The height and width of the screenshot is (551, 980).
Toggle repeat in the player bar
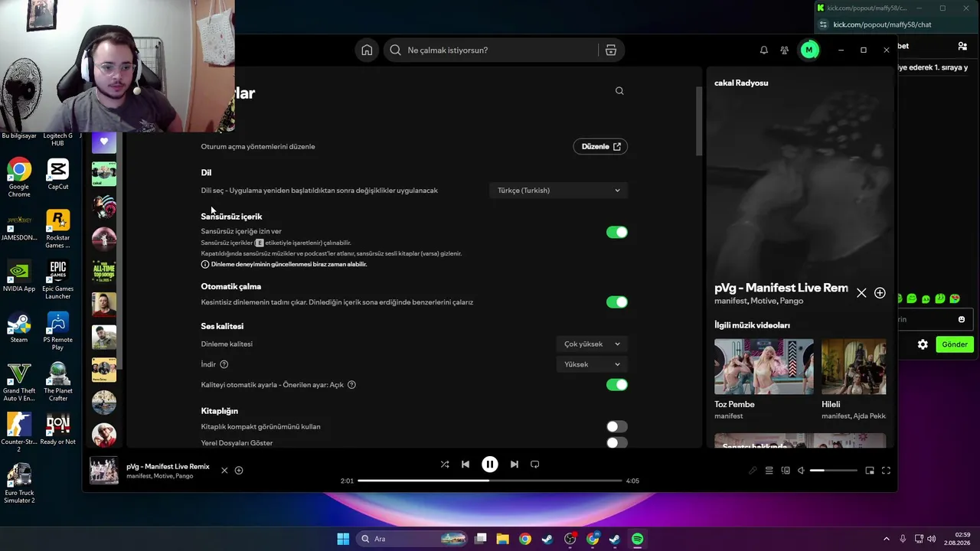click(535, 465)
